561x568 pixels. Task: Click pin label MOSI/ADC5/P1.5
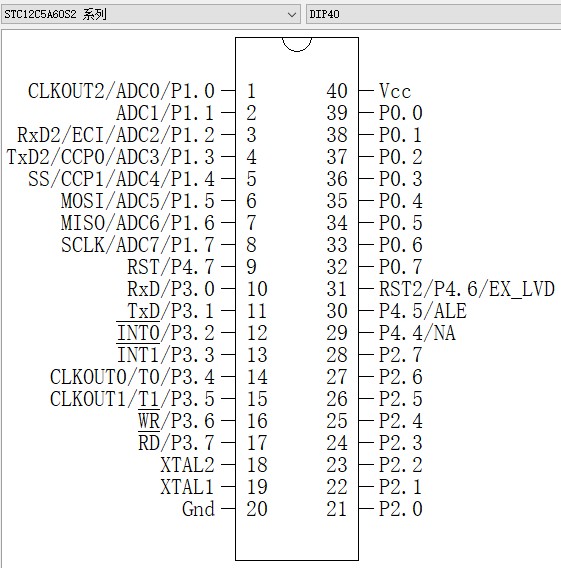click(x=138, y=201)
